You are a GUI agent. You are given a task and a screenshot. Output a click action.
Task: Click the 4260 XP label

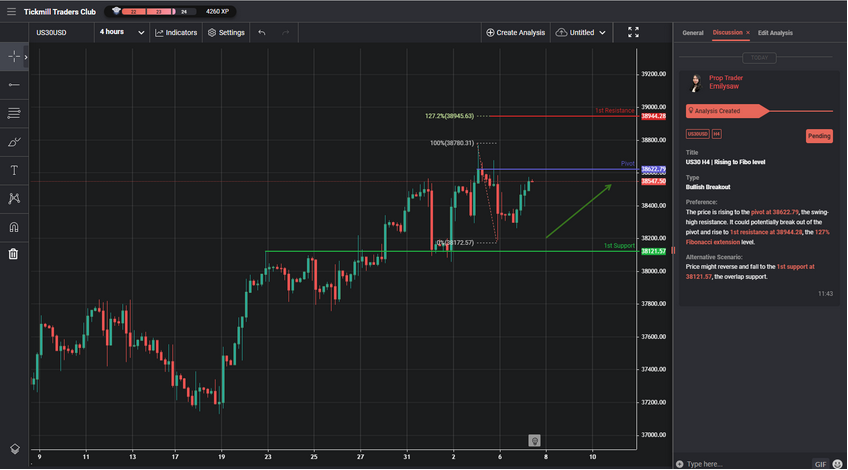(217, 11)
